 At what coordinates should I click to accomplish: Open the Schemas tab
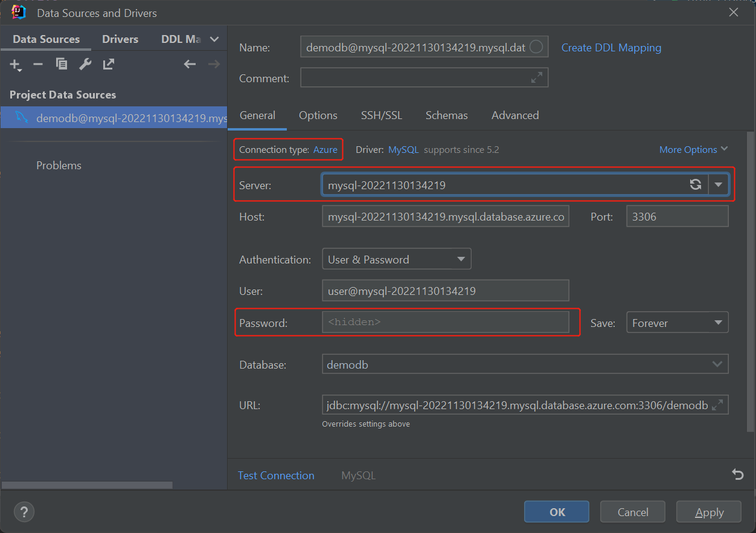click(x=446, y=115)
